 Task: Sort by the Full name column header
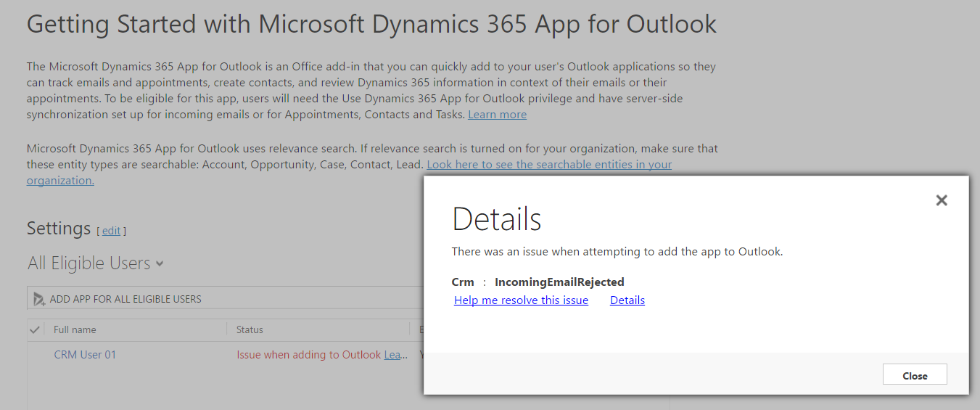pos(75,329)
